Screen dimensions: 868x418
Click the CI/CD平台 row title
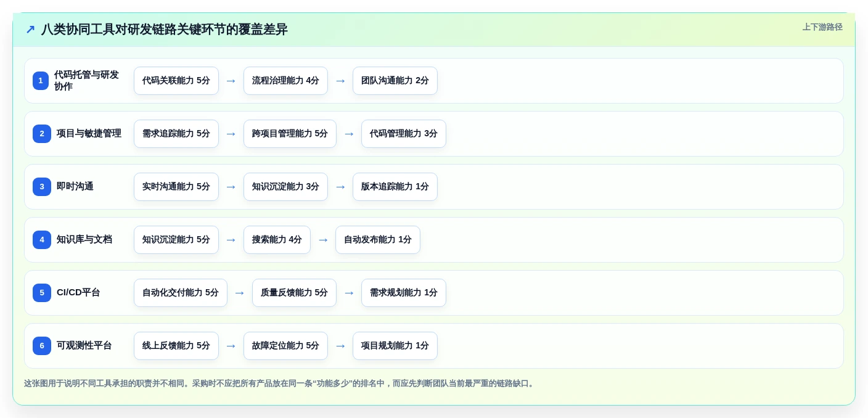(x=78, y=293)
